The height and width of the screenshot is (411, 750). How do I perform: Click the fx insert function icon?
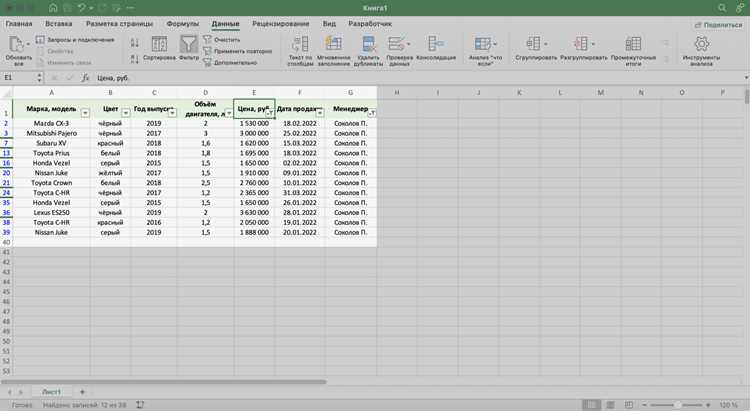coord(85,78)
